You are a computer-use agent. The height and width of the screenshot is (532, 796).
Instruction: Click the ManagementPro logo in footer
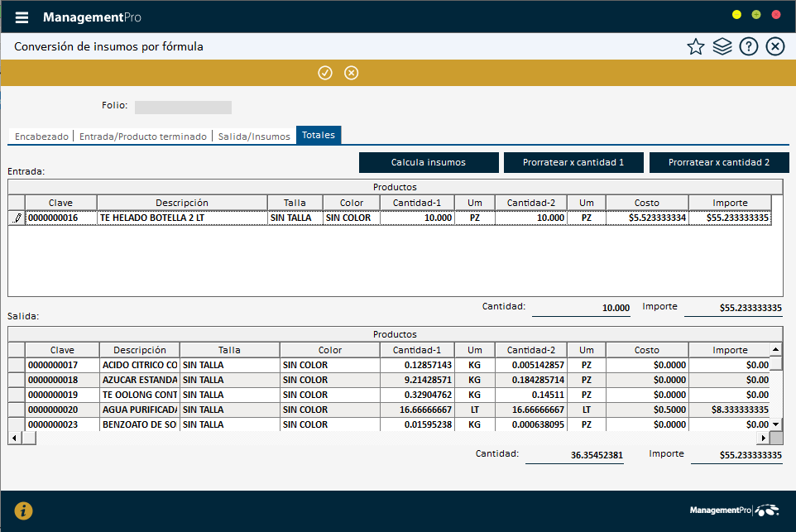[x=734, y=510]
